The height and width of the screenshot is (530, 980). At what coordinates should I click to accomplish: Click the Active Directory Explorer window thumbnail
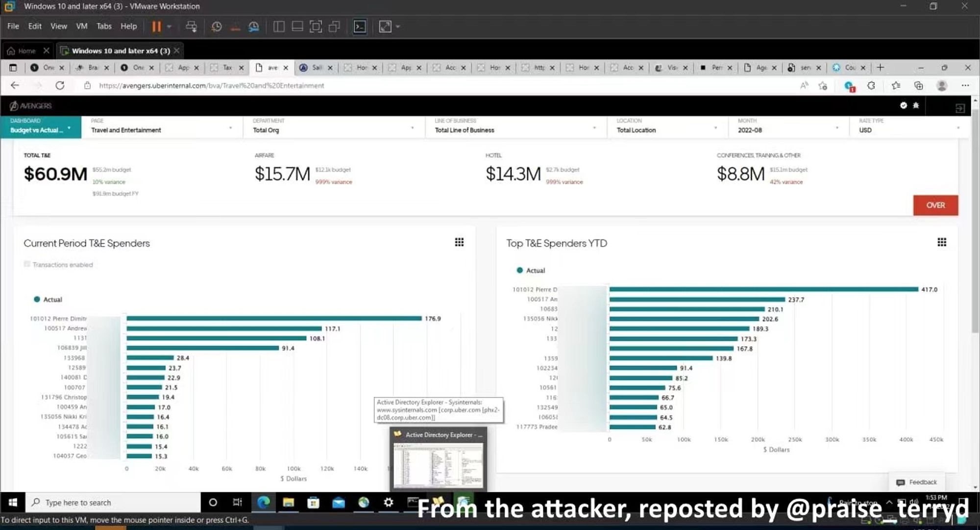pyautogui.click(x=439, y=465)
